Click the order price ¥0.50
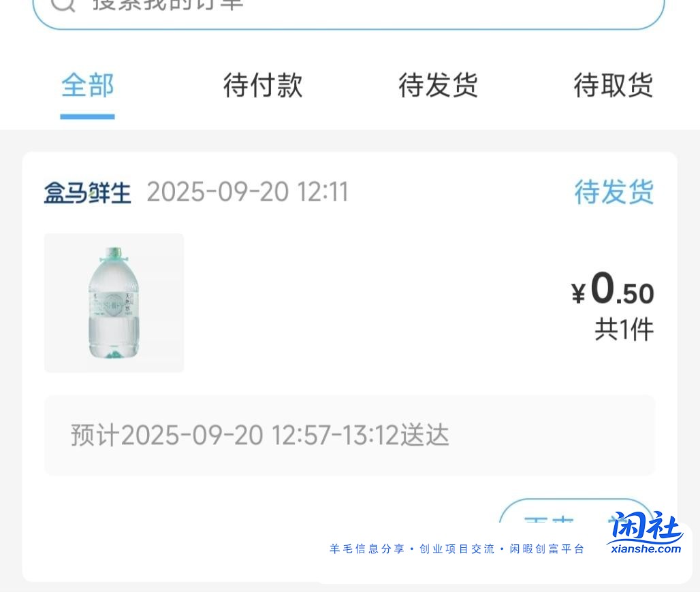The height and width of the screenshot is (592, 700). pos(614,291)
